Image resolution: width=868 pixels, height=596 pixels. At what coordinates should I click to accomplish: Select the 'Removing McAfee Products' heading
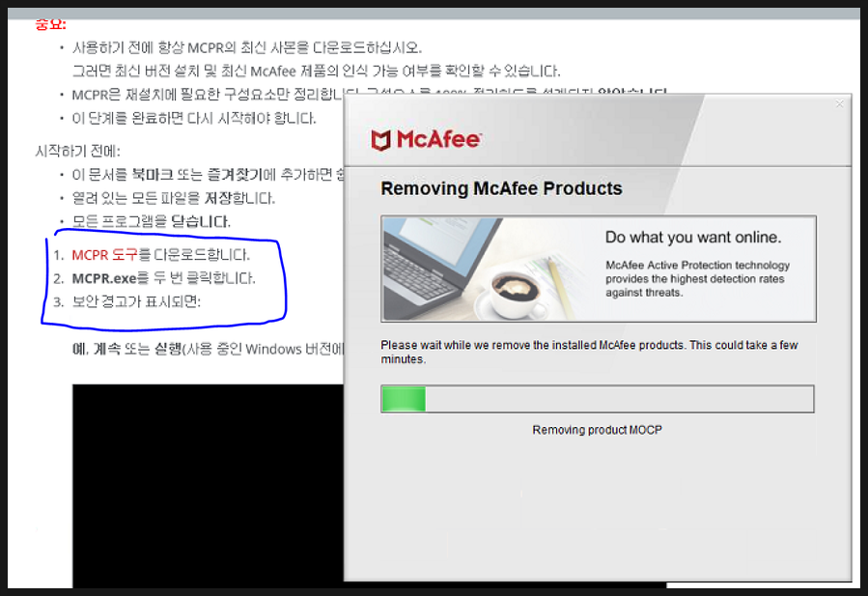[501, 188]
